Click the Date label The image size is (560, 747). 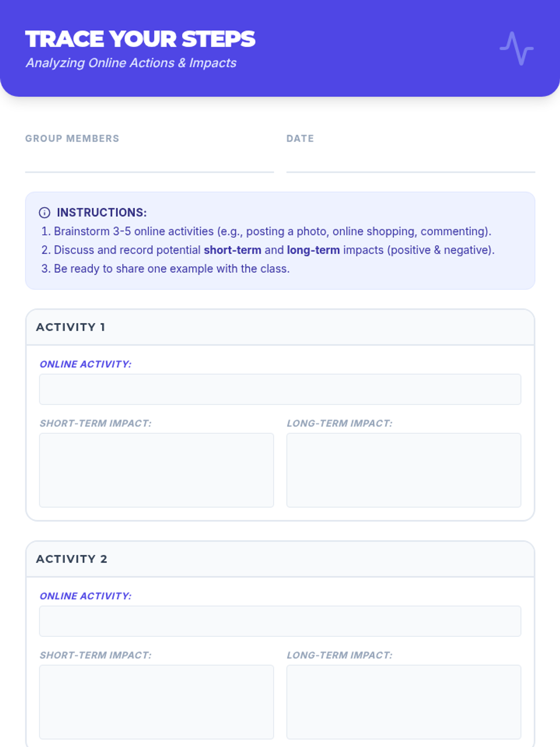[x=300, y=139]
